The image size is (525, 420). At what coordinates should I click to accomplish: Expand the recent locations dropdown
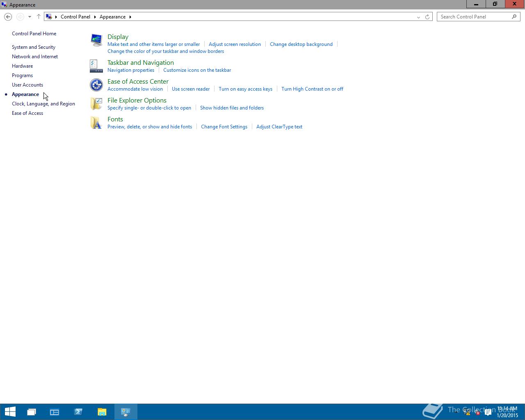[30, 17]
